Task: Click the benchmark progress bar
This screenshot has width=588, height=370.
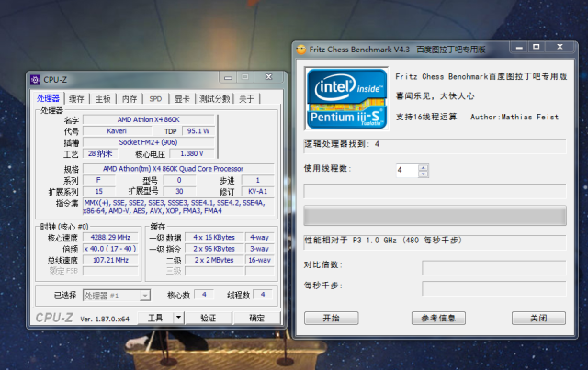Action: 435,216
